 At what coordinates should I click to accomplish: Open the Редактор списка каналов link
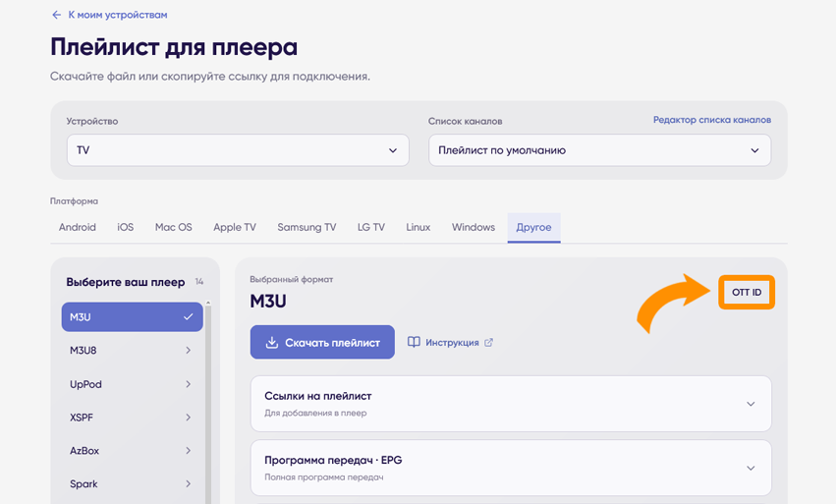click(x=712, y=120)
